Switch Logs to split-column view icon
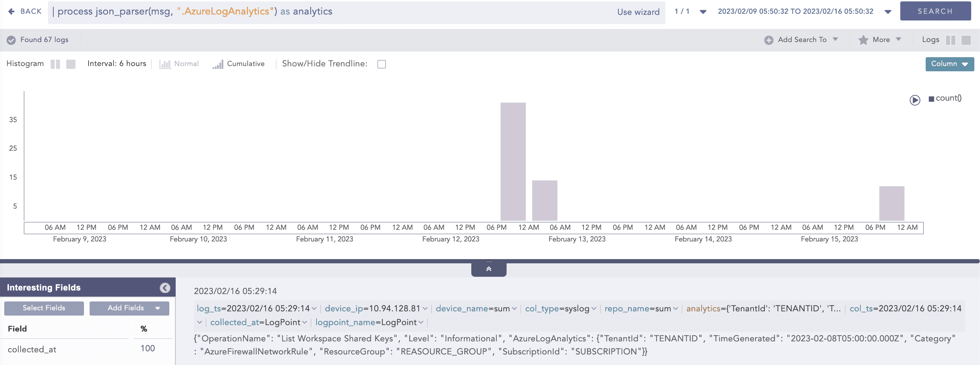 (951, 40)
